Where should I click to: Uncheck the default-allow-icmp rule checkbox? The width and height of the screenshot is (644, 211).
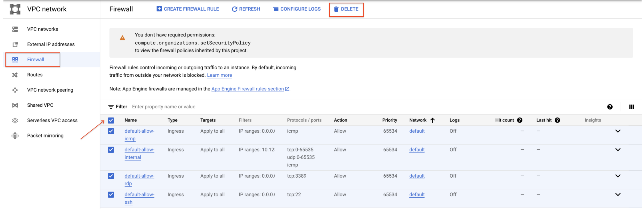pyautogui.click(x=111, y=131)
